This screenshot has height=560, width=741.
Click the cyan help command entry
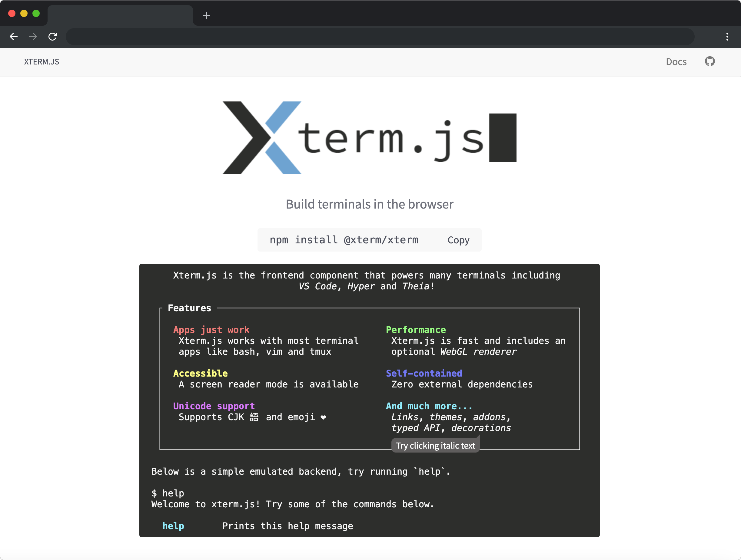coord(173,526)
